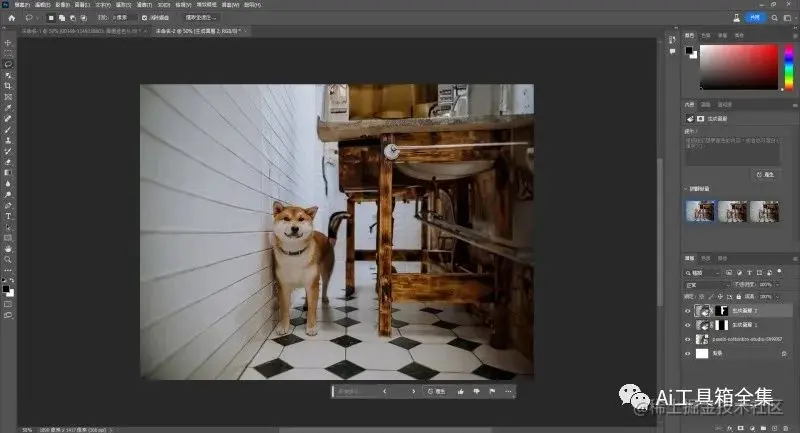Select the Zoom tool

[8, 260]
